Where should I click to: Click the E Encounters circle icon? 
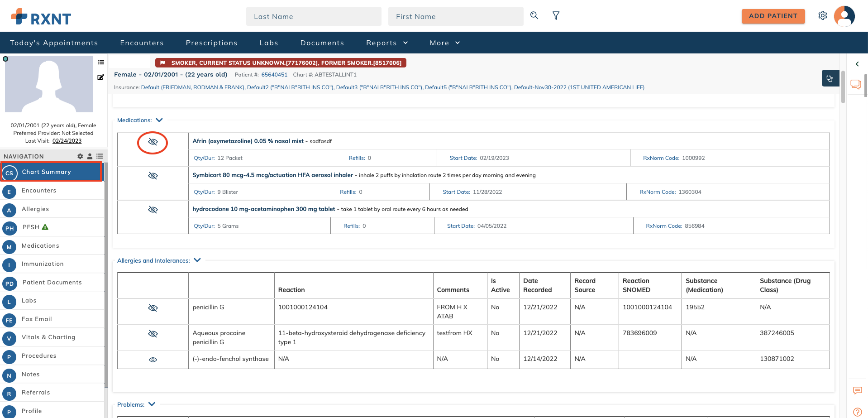tap(9, 192)
